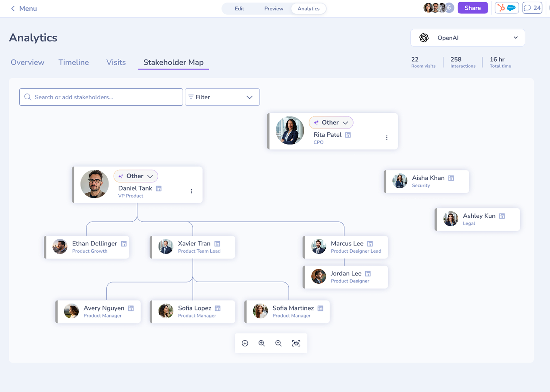Click the search stakeholders input field

pyautogui.click(x=101, y=97)
